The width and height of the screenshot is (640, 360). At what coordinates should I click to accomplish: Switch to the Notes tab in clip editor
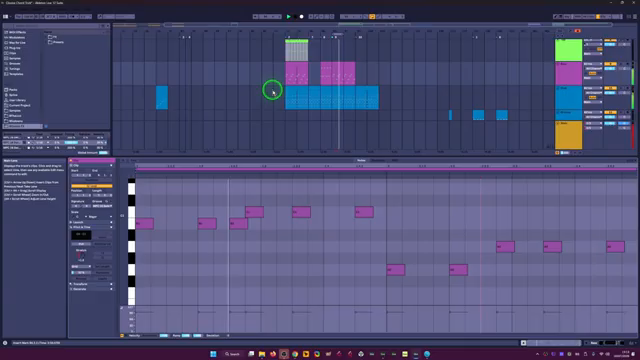361,160
